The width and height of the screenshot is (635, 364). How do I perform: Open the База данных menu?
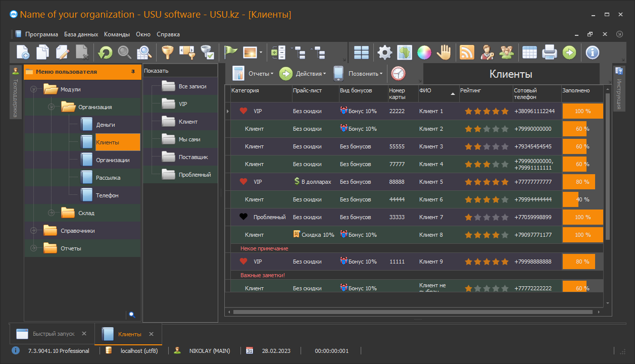tap(81, 34)
